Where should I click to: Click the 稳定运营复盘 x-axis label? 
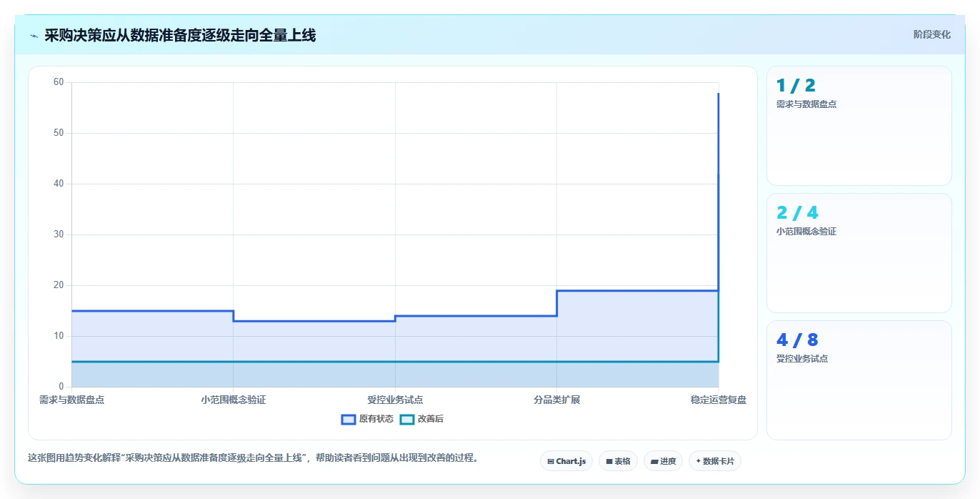tap(719, 400)
